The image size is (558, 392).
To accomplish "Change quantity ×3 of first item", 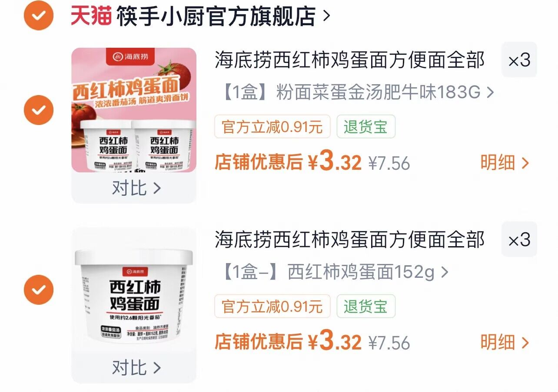I will pyautogui.click(x=519, y=60).
